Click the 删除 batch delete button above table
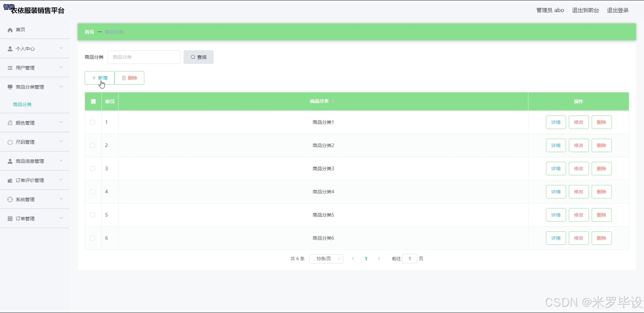644x313 pixels. [x=129, y=78]
